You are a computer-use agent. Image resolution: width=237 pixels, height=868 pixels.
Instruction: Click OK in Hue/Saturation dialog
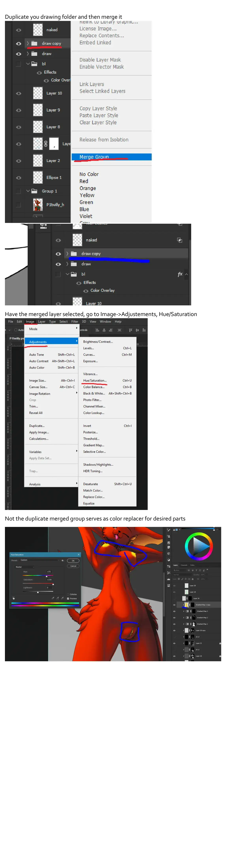(x=73, y=560)
